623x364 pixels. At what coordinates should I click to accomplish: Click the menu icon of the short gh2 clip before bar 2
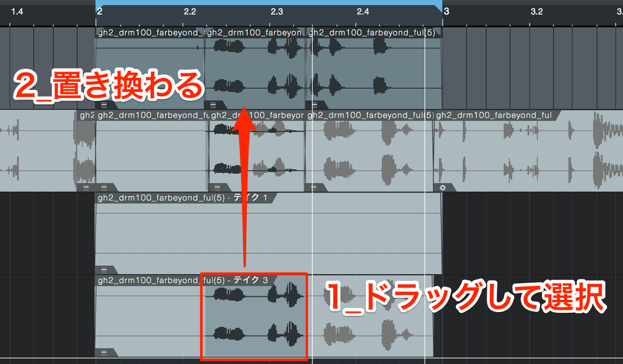pyautogui.click(x=86, y=187)
